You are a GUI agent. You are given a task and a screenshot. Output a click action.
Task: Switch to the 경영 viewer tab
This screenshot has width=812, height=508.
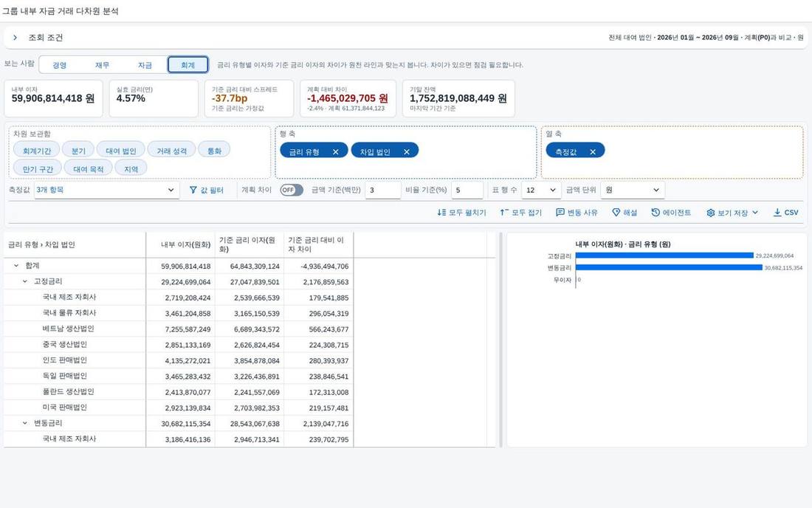point(60,65)
